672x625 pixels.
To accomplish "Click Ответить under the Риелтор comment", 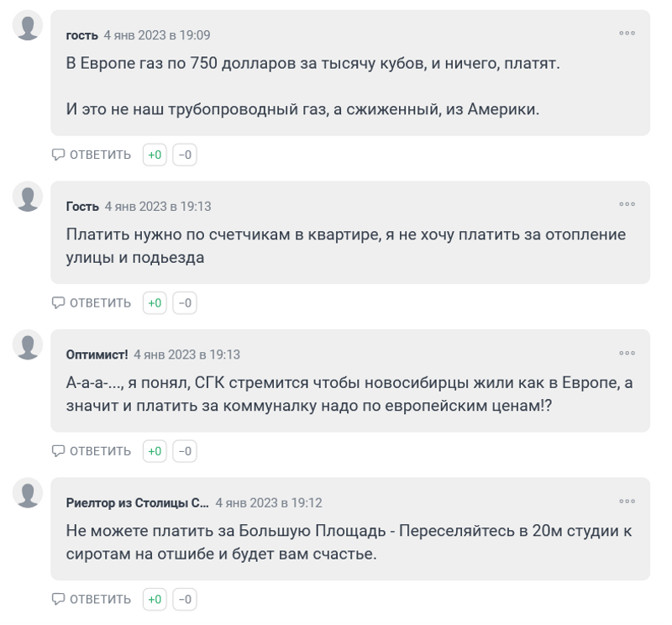I will coord(92,599).
